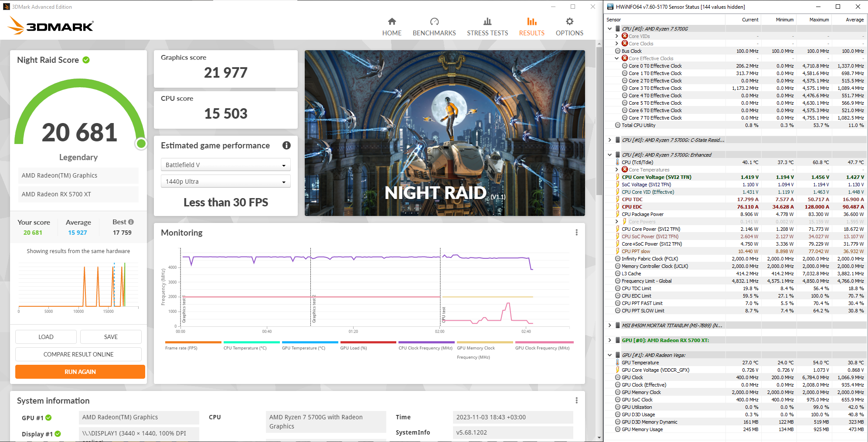
Task: Click the HWiNFO Maximum column header
Action: pyautogui.click(x=814, y=20)
